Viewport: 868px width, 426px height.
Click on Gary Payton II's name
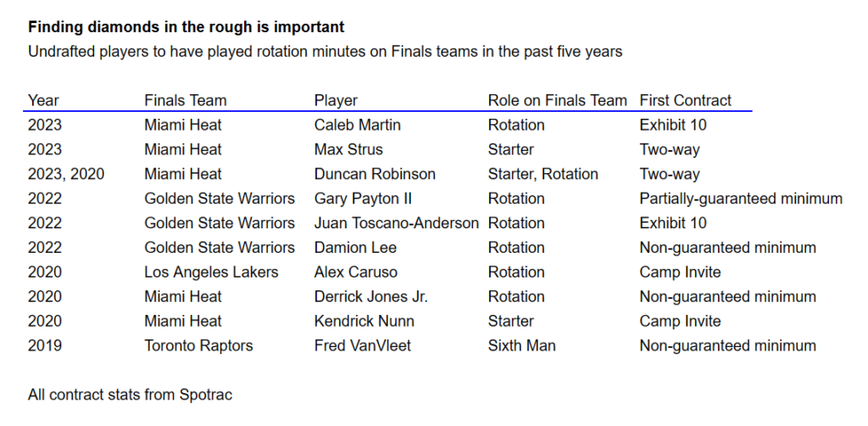(363, 199)
